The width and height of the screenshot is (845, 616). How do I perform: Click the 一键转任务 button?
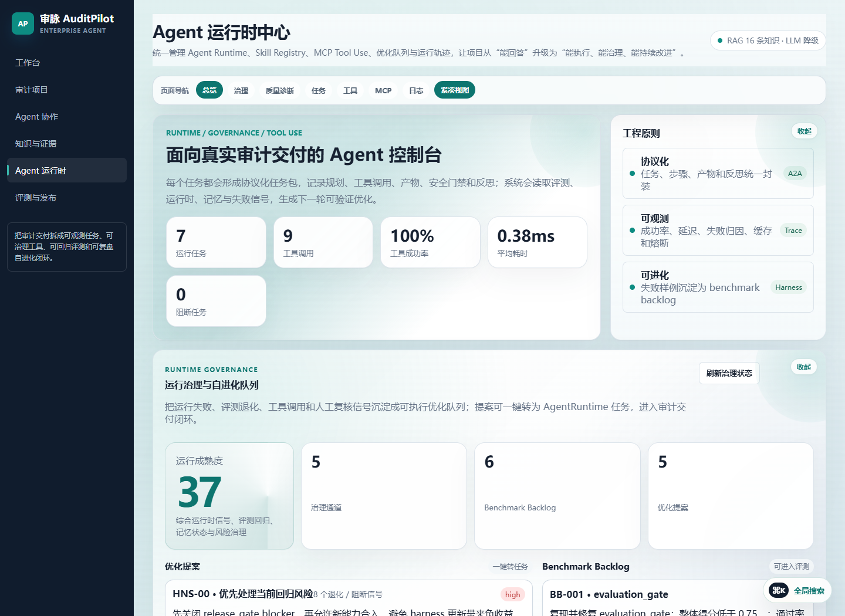coord(511,566)
